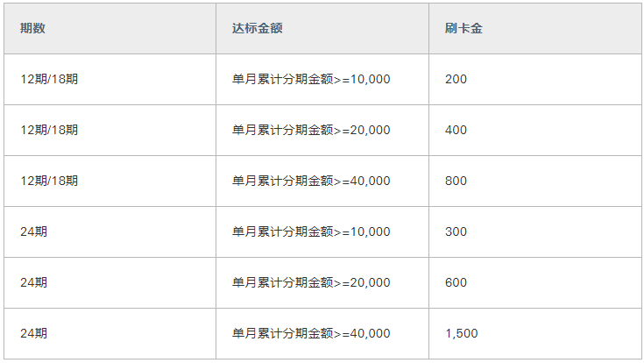Click the 期数 column header
This screenshot has width=644, height=363.
(x=110, y=28)
